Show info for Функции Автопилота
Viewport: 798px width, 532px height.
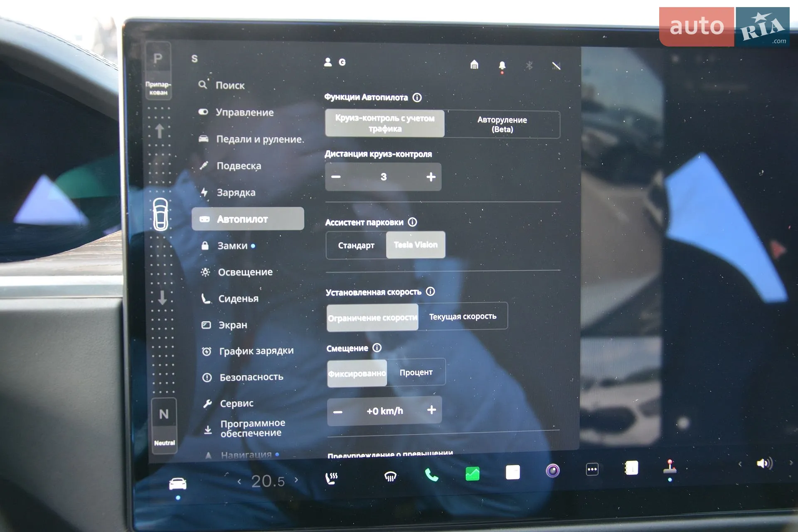[417, 97]
